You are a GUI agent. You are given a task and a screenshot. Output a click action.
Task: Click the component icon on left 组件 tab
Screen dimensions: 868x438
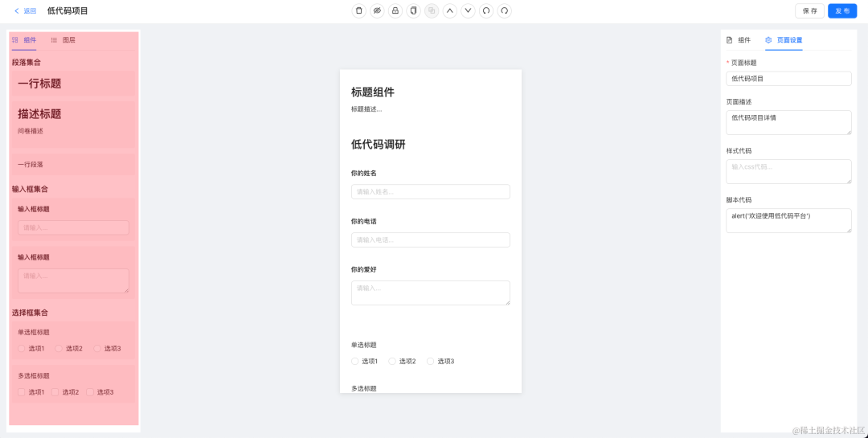click(x=15, y=40)
